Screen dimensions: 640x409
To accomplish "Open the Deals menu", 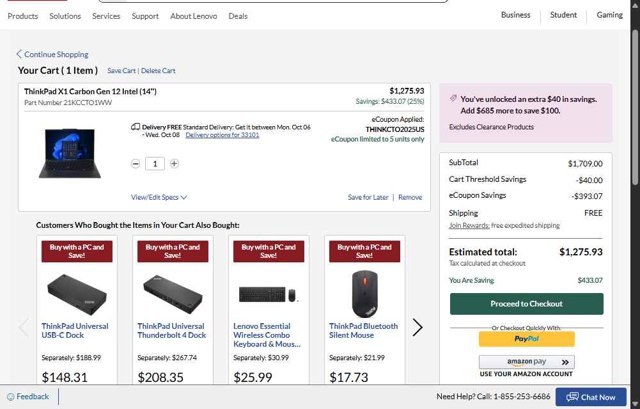I will pyautogui.click(x=238, y=16).
